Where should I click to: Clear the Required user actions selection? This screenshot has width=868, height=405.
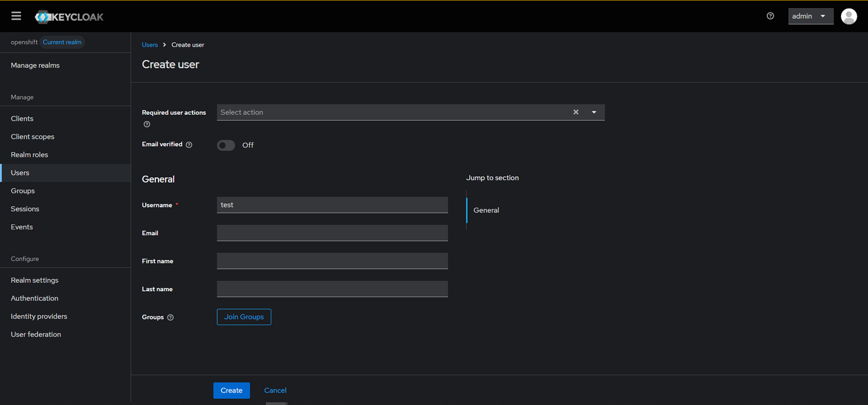pos(576,112)
